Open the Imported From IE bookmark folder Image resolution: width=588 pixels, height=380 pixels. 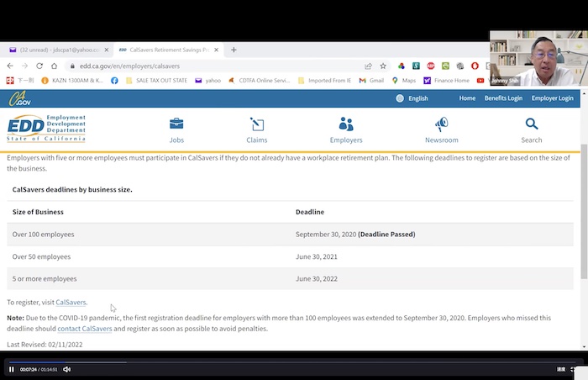[325, 81]
